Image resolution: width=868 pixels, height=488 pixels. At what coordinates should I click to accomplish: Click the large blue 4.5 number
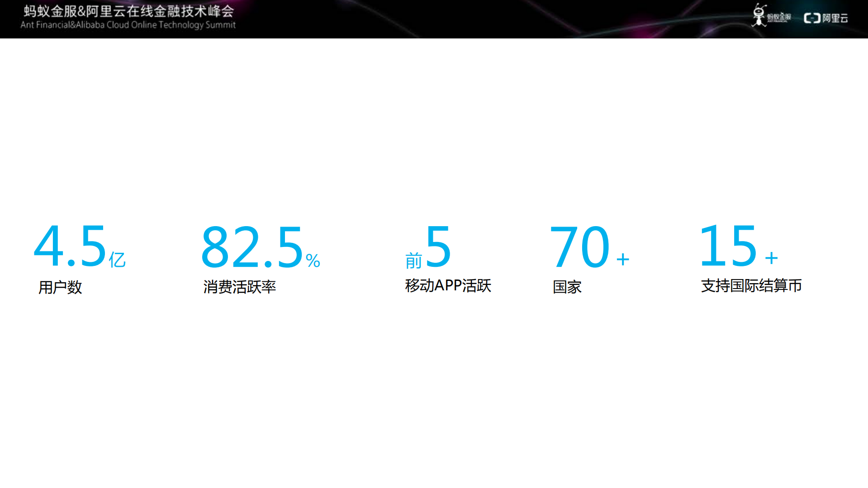click(70, 246)
